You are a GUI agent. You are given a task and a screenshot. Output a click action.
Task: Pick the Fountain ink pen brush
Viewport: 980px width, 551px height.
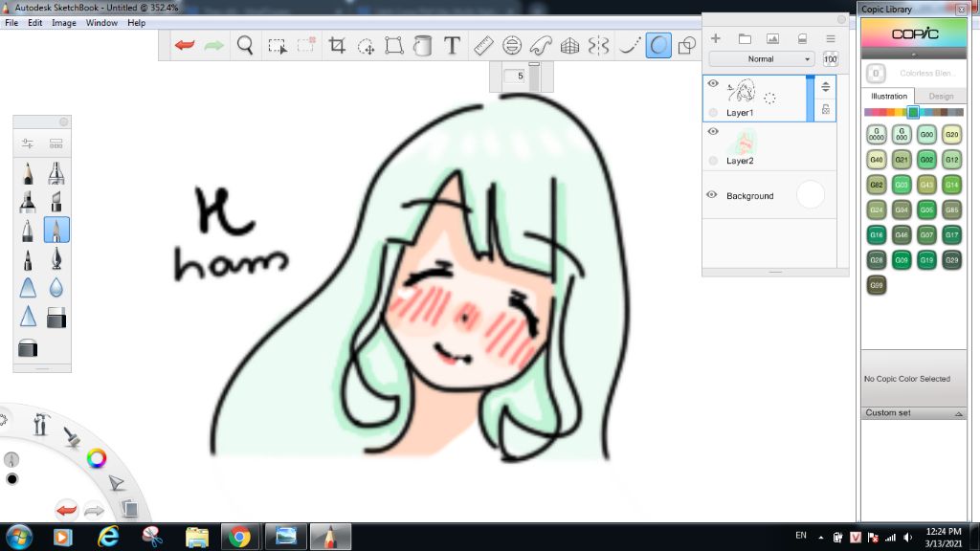56,258
